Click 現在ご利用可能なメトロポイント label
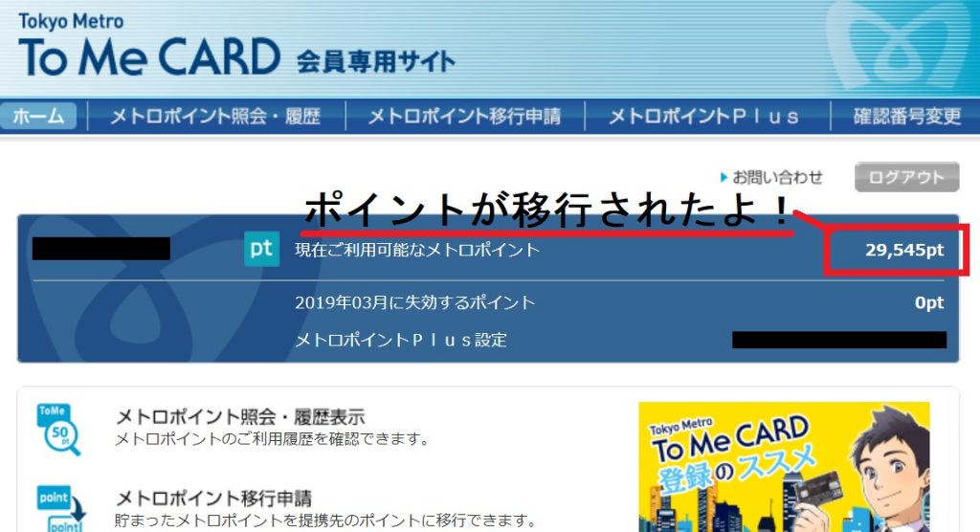This screenshot has height=532, width=980. tap(417, 250)
